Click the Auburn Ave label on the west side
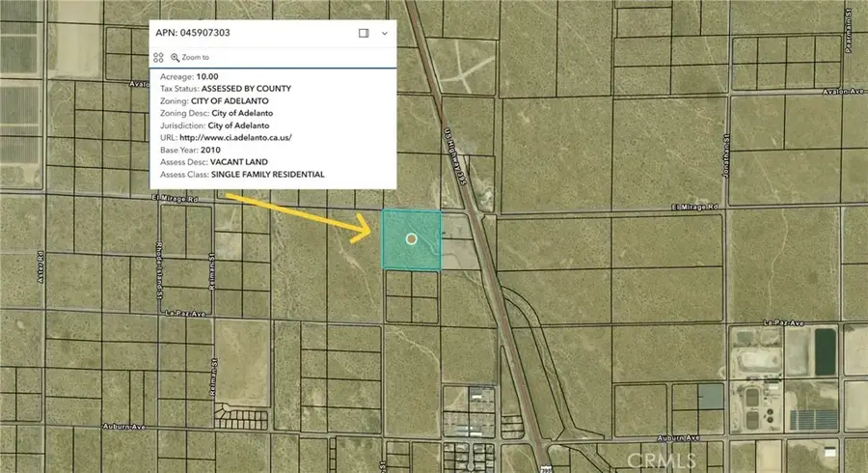Viewport: 868px width, 473px height. point(124,427)
